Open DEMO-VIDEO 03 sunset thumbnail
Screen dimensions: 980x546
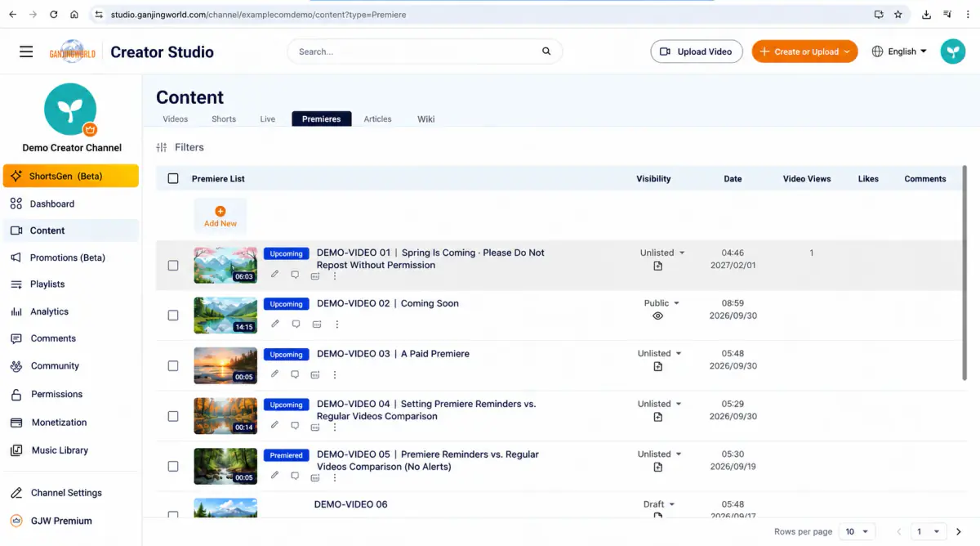225,365
